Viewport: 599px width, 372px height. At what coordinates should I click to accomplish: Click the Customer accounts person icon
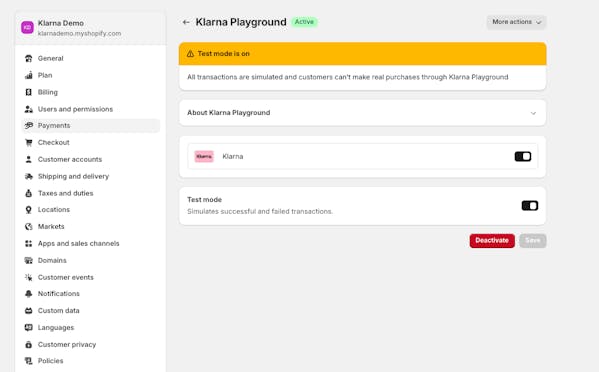29,159
